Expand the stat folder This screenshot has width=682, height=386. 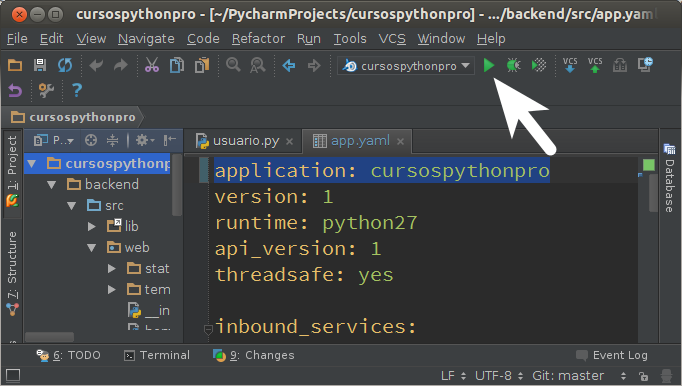click(112, 269)
